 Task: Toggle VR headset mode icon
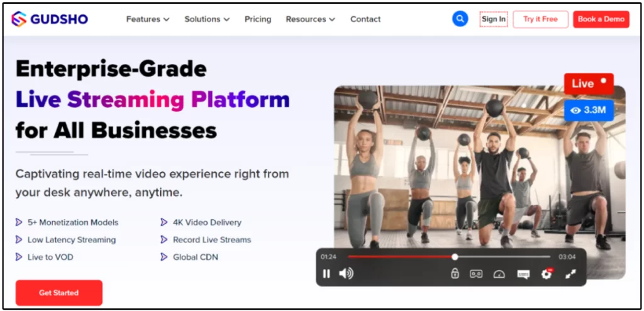click(x=476, y=274)
